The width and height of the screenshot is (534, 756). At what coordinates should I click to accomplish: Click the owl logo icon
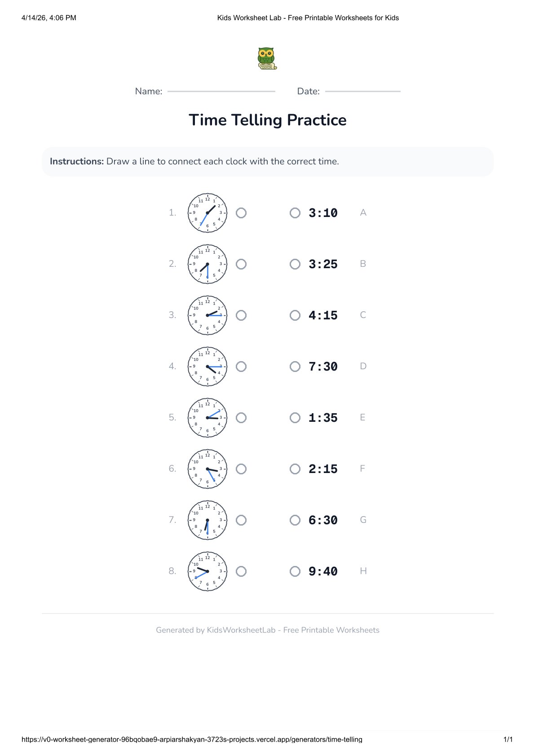click(x=267, y=59)
